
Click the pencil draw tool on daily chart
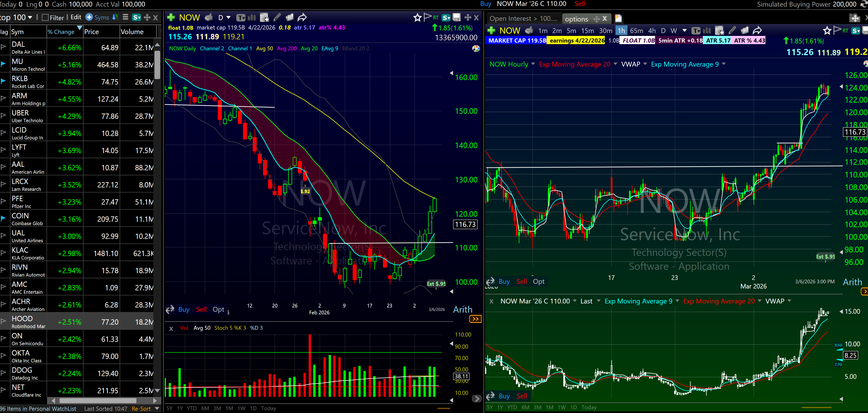tap(277, 17)
